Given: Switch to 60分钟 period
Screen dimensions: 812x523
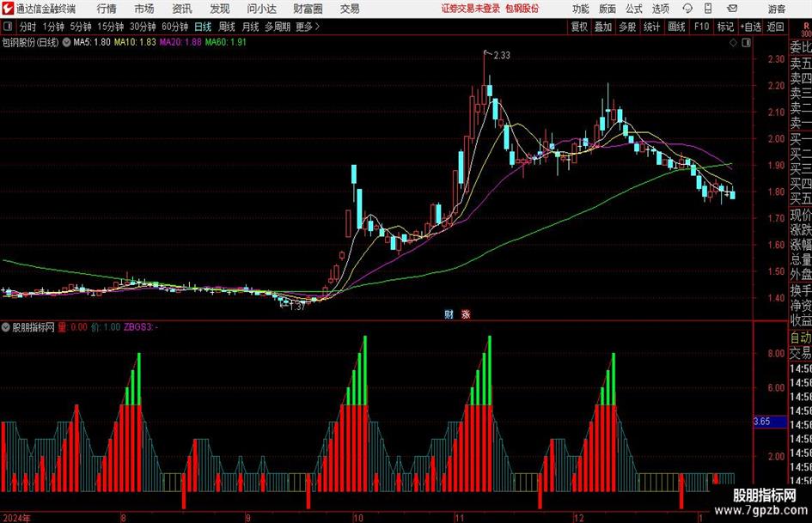Looking at the screenshot, I should (x=175, y=27).
